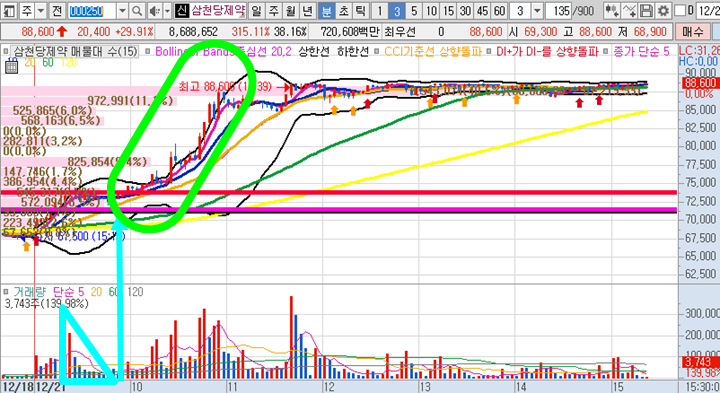Click the 45 minute interval button
This screenshot has width=720, height=393.
pyautogui.click(x=483, y=10)
